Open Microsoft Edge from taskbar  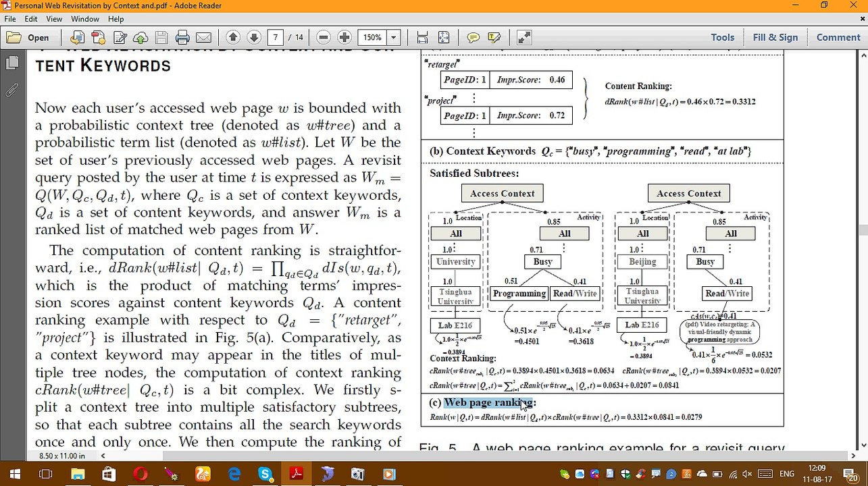pos(234,475)
